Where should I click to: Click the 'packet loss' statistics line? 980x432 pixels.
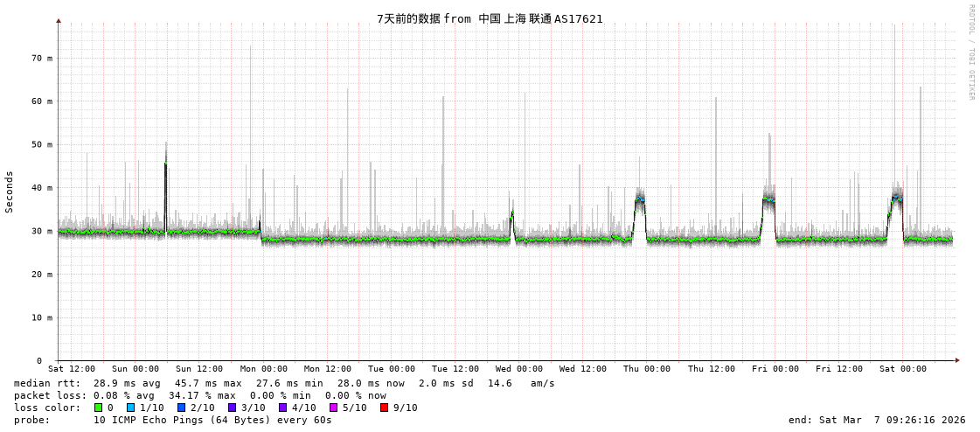click(199, 395)
